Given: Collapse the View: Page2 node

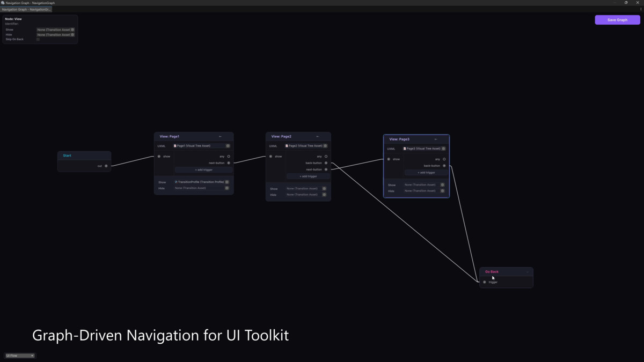Looking at the screenshot, I should 318,136.
